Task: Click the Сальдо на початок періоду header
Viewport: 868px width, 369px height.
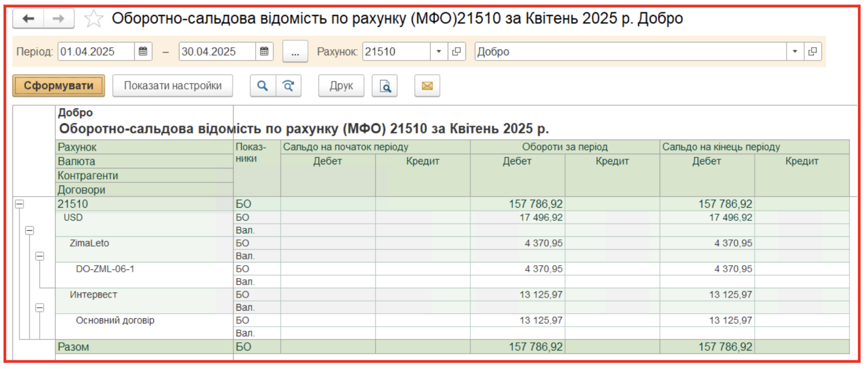Action: (x=375, y=147)
